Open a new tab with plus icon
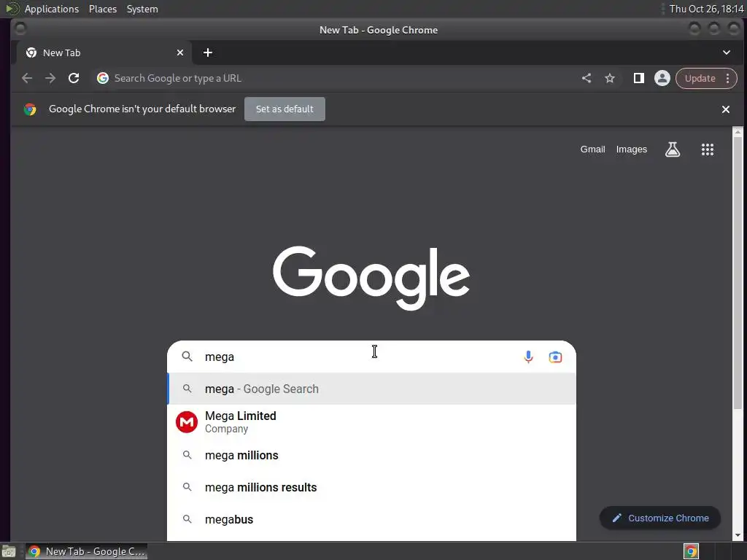The width and height of the screenshot is (747, 560). [208, 52]
